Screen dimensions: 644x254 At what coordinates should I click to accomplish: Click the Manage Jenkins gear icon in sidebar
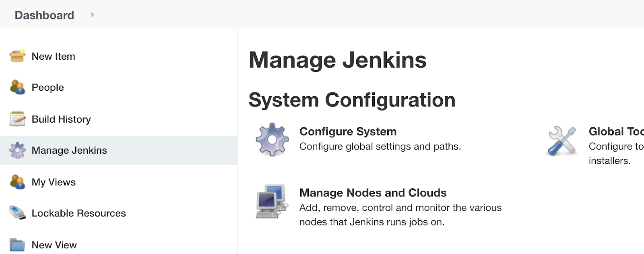point(17,150)
